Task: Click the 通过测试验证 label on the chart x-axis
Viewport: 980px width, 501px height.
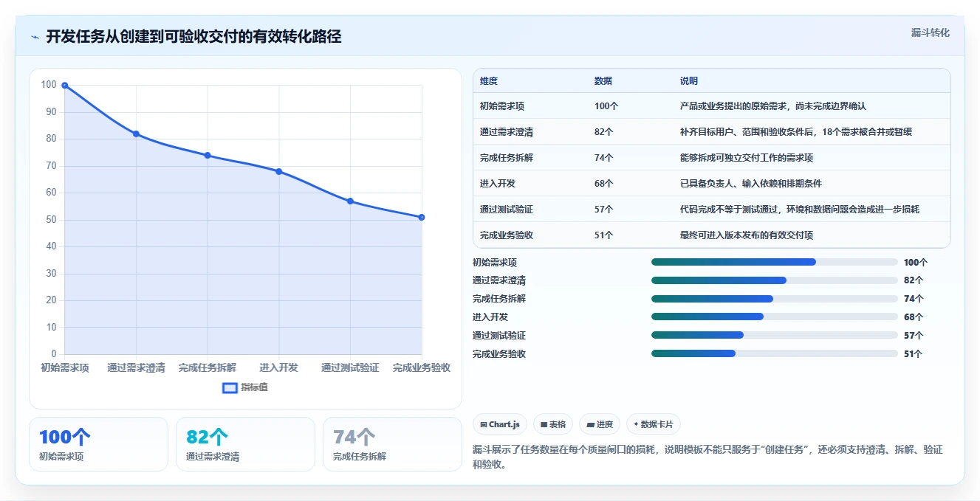Action: (350, 367)
